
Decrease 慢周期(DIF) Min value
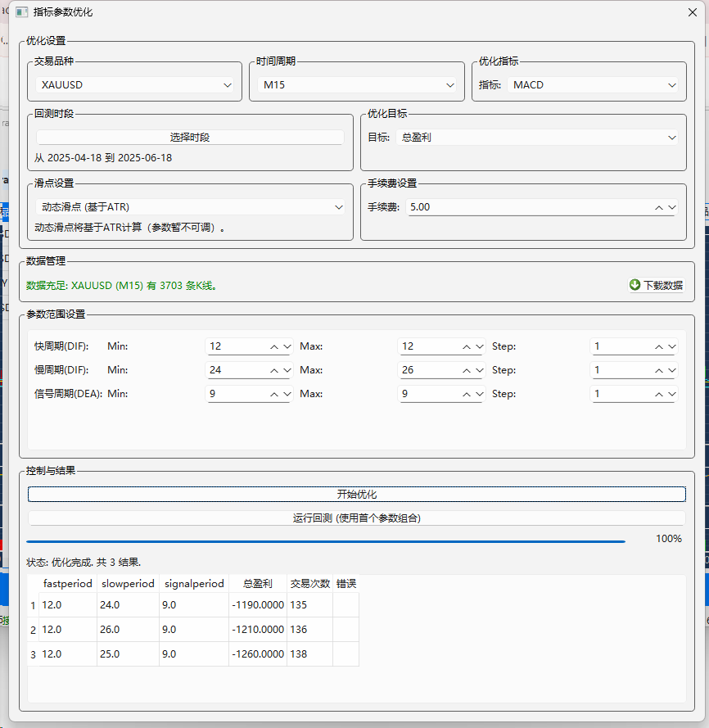[287, 370]
